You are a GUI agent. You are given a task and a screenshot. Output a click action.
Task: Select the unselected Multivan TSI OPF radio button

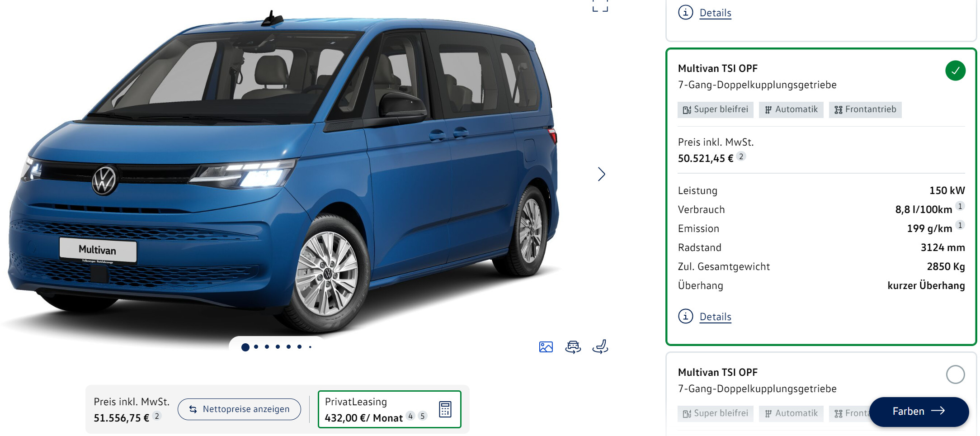[956, 374]
